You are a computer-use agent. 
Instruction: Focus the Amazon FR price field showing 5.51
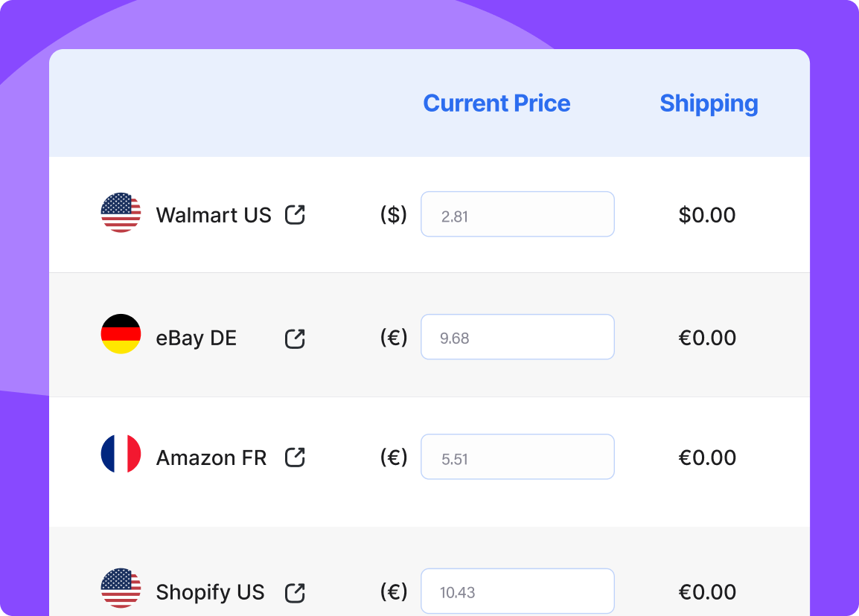pyautogui.click(x=517, y=457)
